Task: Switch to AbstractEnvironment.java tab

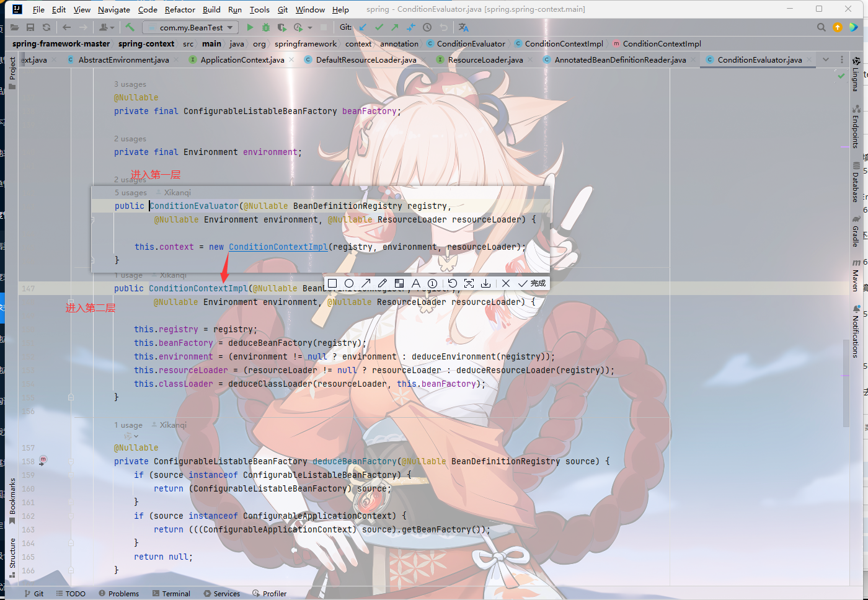Action: (x=123, y=60)
